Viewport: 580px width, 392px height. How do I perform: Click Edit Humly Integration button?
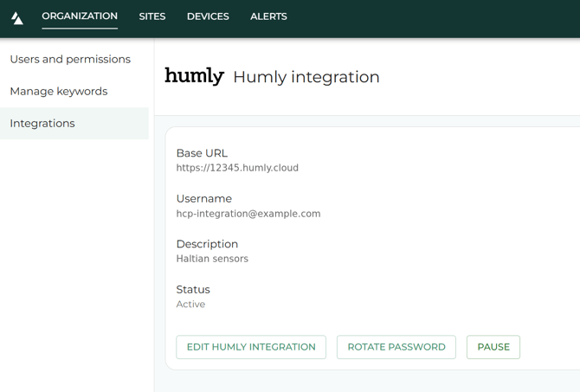[251, 347]
